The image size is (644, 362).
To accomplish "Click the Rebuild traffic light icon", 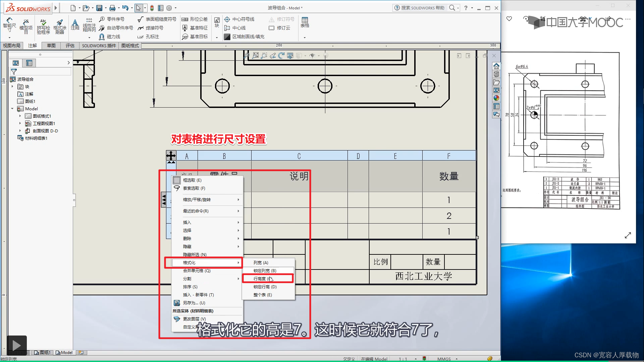I will pyautogui.click(x=152, y=8).
